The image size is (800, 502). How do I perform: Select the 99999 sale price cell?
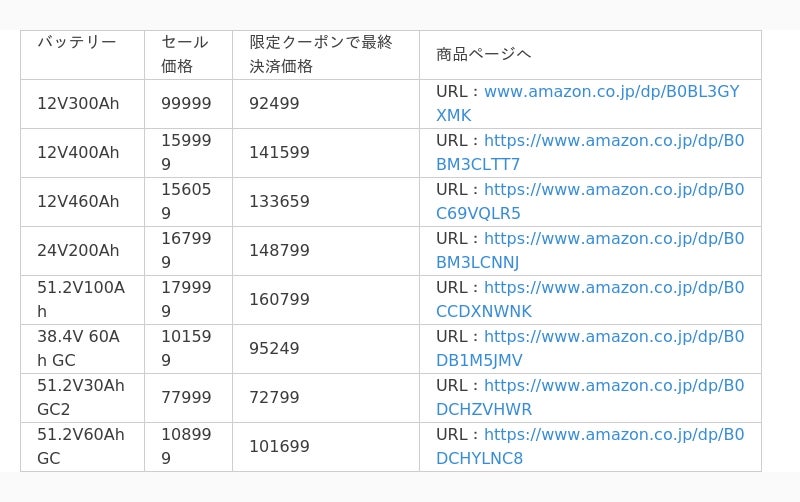pyautogui.click(x=186, y=104)
